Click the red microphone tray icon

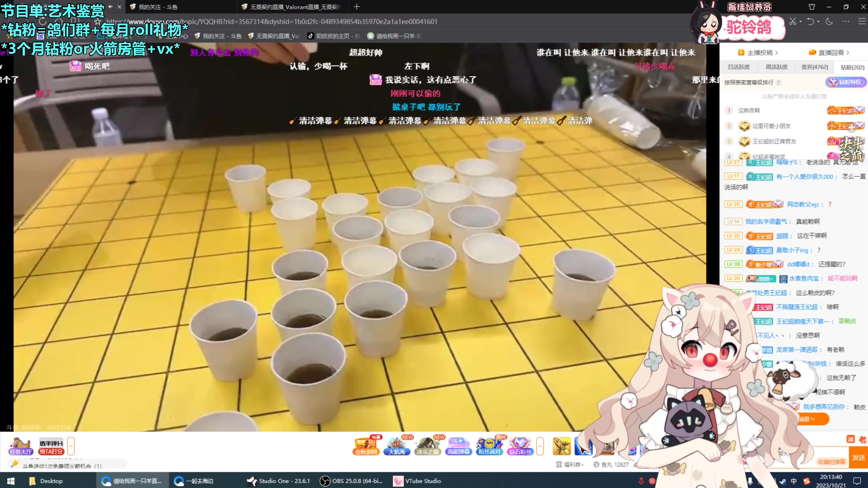[x=641, y=481]
